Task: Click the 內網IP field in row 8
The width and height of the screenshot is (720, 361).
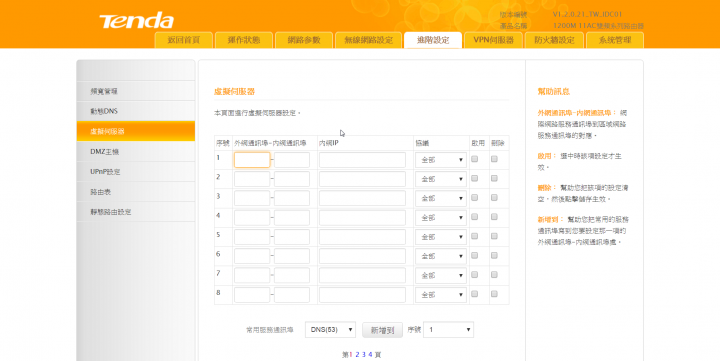Action: click(x=362, y=295)
